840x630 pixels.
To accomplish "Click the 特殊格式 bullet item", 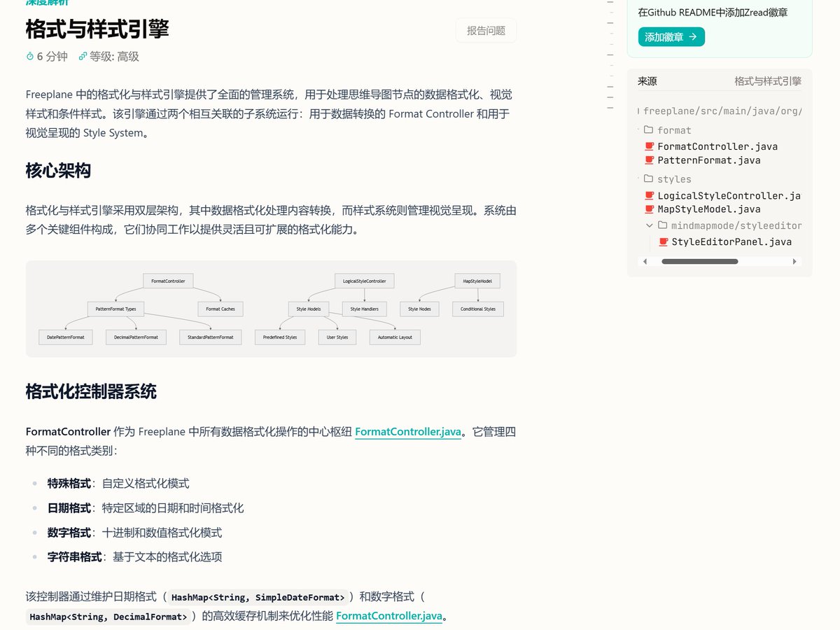I will pyautogui.click(x=118, y=484).
